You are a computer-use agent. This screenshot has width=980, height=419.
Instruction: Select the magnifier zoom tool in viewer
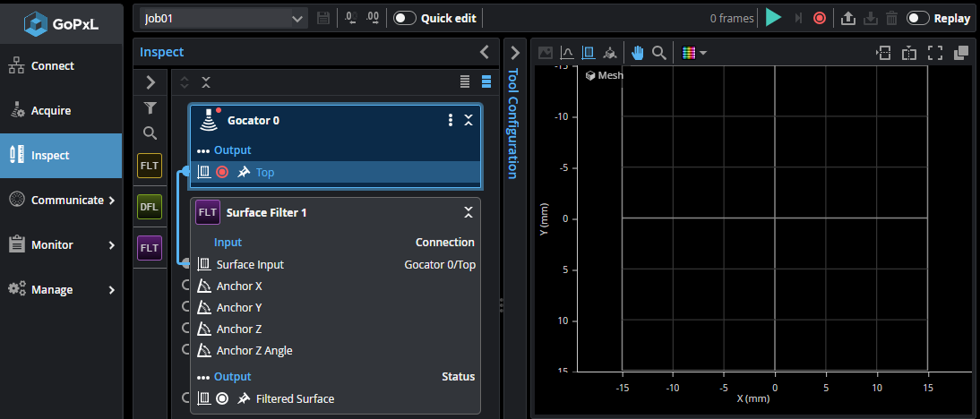658,53
